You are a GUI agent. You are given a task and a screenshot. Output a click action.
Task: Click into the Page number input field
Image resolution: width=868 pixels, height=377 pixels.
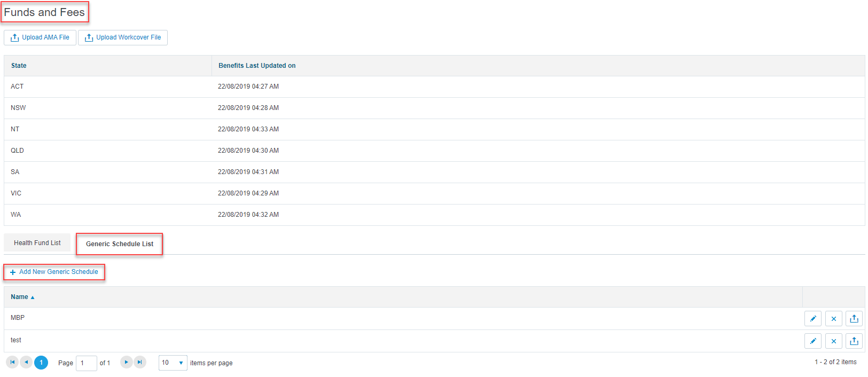click(x=86, y=363)
